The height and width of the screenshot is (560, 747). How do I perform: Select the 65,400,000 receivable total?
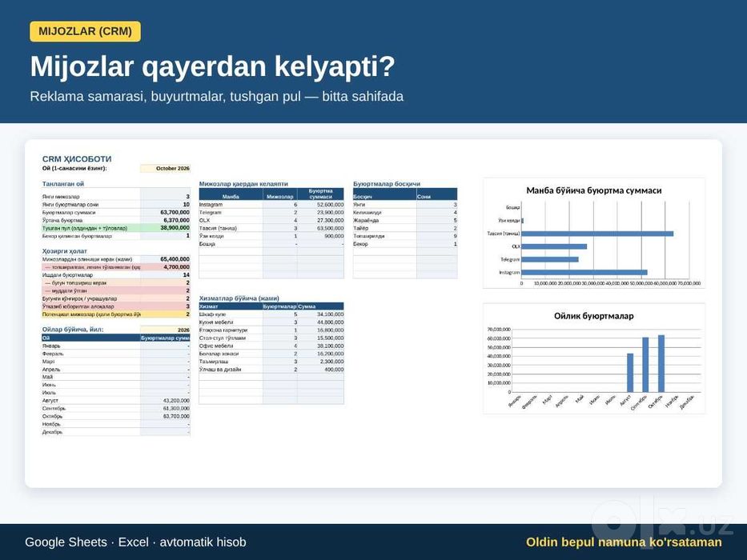point(175,259)
